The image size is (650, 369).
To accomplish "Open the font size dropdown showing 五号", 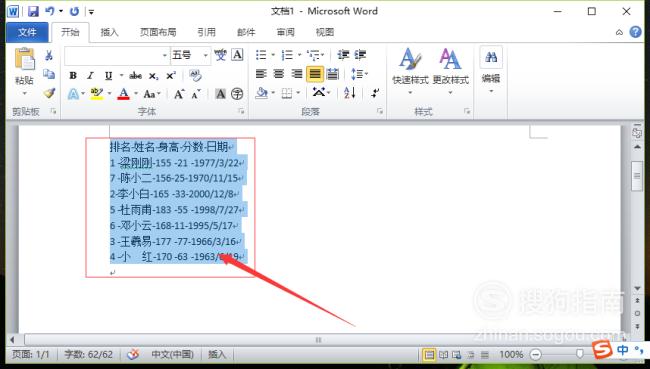I will 206,55.
